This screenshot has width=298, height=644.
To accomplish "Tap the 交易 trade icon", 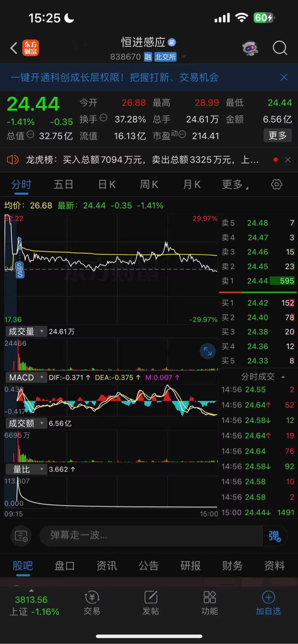I will point(92,603).
